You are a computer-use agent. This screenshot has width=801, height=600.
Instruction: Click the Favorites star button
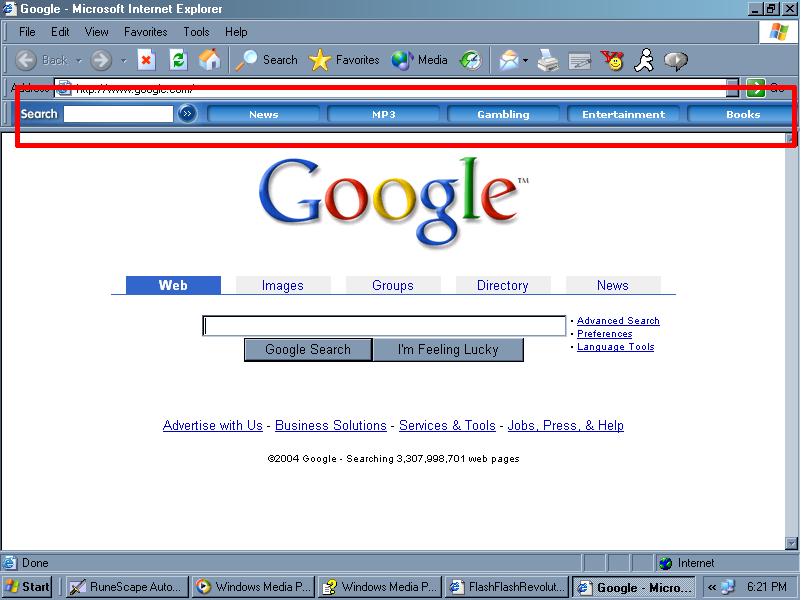pos(344,60)
